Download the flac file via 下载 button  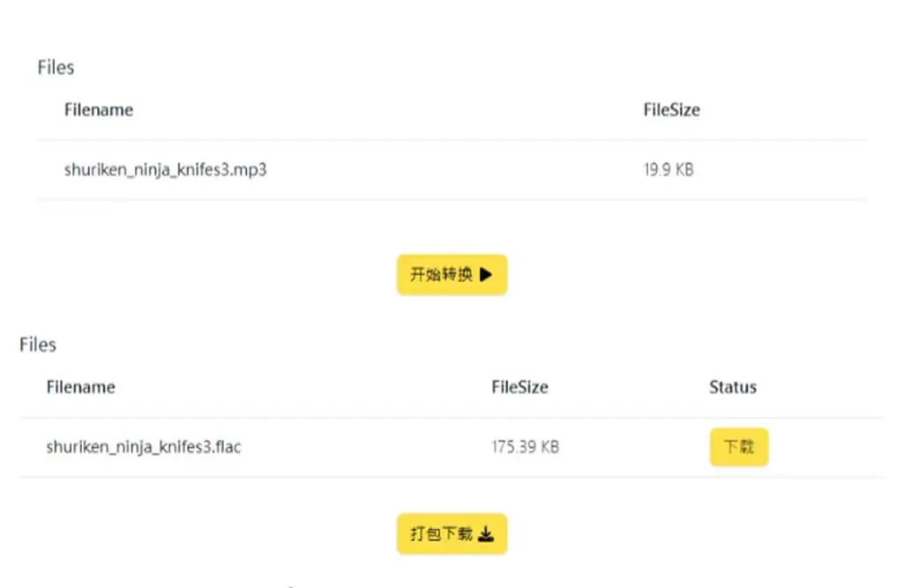(739, 447)
